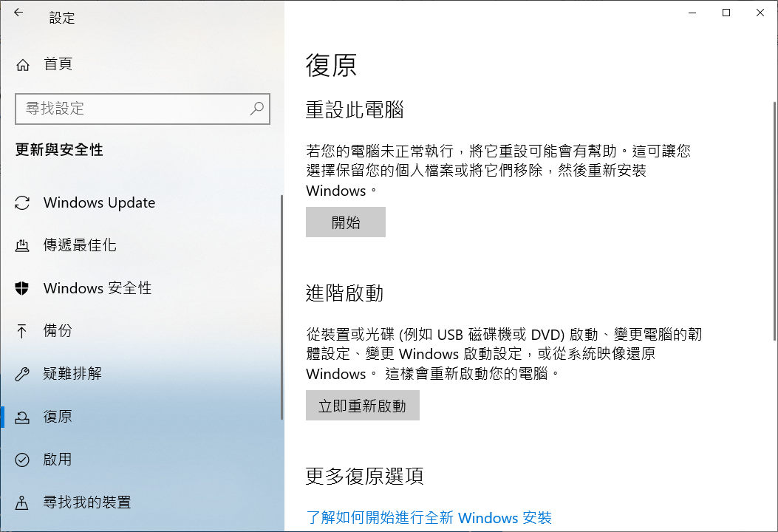Open the 備份 section

click(58, 330)
